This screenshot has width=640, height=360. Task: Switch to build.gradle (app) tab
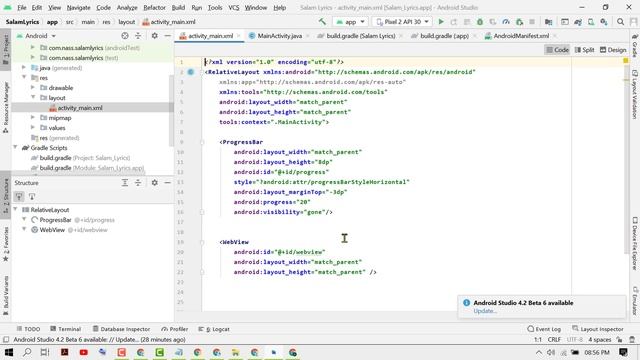(444, 36)
